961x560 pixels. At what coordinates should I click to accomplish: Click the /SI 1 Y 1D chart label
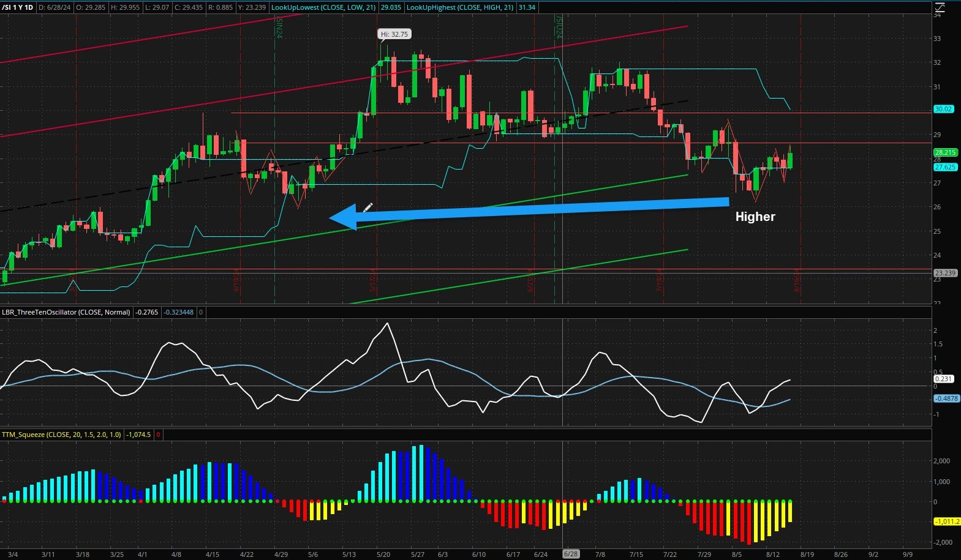click(x=18, y=7)
